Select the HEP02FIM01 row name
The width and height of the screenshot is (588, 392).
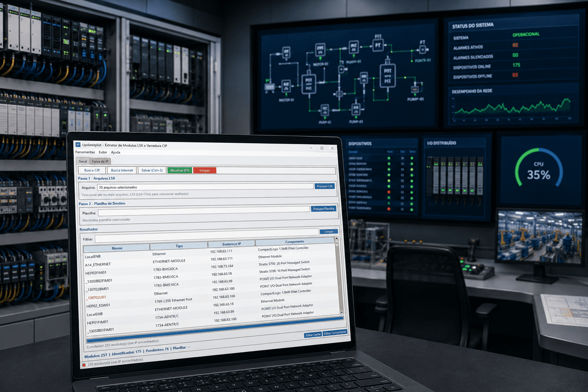click(96, 273)
